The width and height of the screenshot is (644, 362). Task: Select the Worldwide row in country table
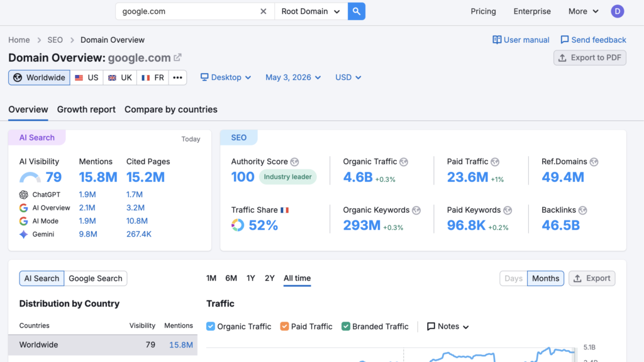103,345
